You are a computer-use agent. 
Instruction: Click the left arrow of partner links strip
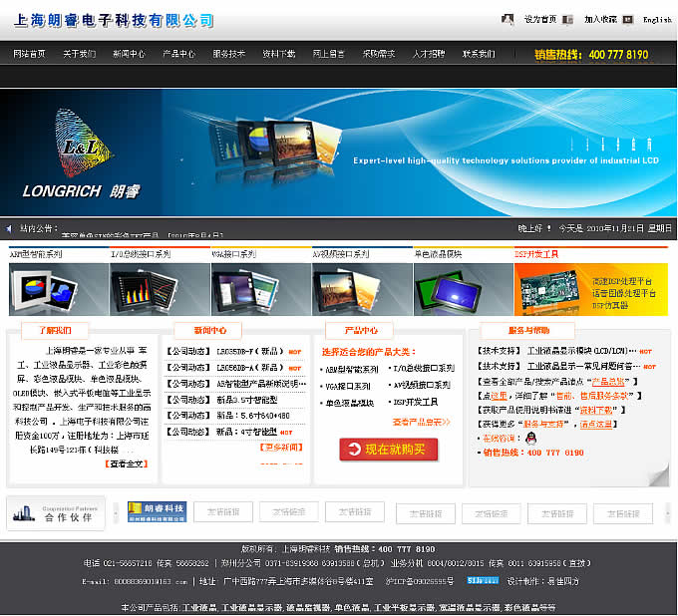tap(115, 513)
